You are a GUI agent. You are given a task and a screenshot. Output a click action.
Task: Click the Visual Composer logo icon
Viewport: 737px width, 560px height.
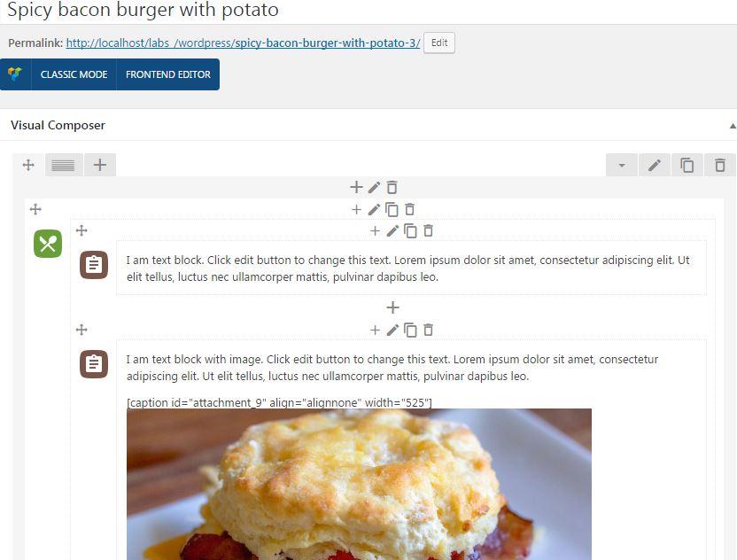16,74
